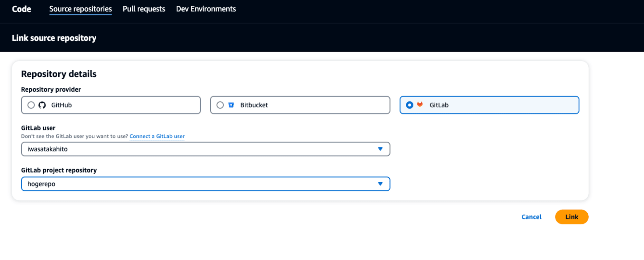Click the Bitbucket provider label text
The width and height of the screenshot is (644, 260).
coord(254,105)
